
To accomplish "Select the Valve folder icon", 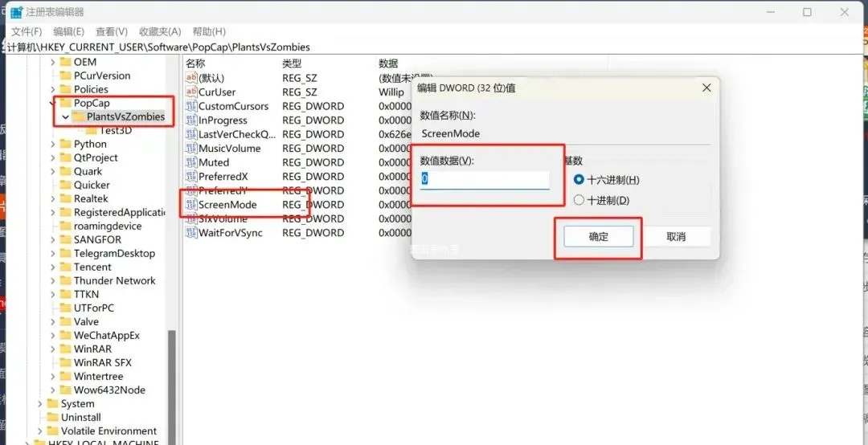I will [x=65, y=321].
